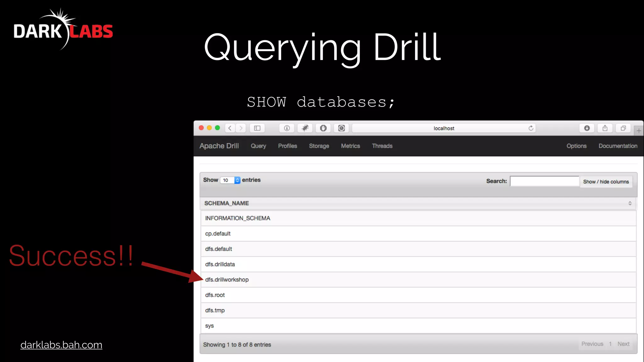
Task: Select the dfs.root row
Action: click(419, 295)
